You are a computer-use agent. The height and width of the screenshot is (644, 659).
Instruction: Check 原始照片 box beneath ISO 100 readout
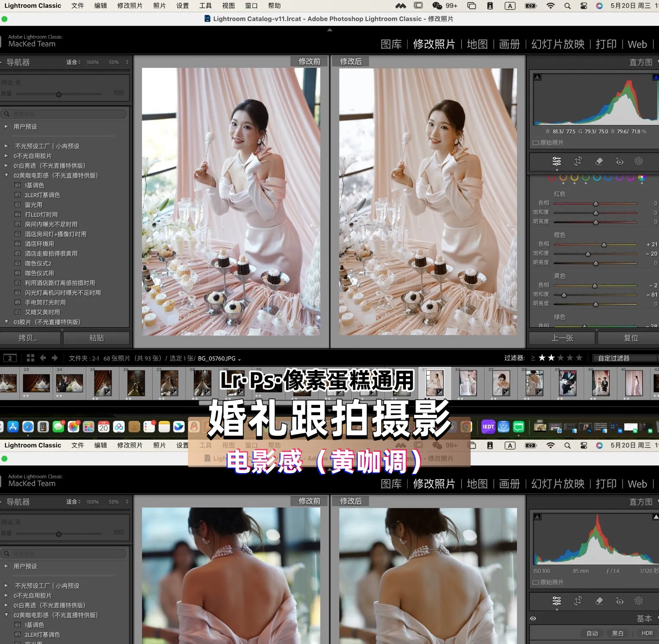(535, 582)
